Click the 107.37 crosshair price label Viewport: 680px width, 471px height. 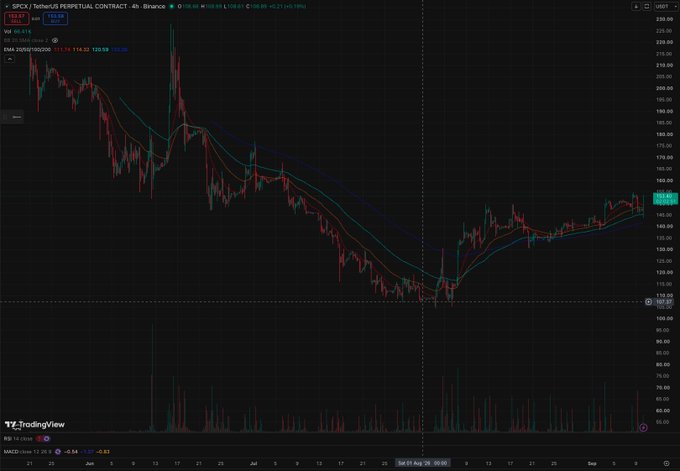tap(664, 302)
